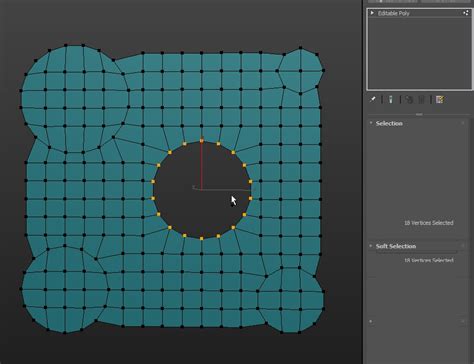Click the vertex sub-object icon on Editable Poly row
Screen dimensions: 474x364
coord(465,13)
